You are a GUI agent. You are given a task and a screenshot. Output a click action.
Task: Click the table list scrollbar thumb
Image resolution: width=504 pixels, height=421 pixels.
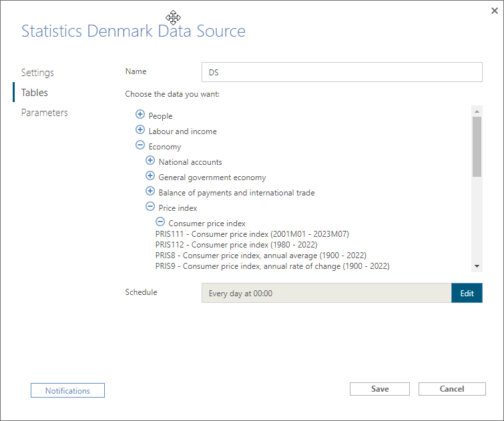[477, 147]
